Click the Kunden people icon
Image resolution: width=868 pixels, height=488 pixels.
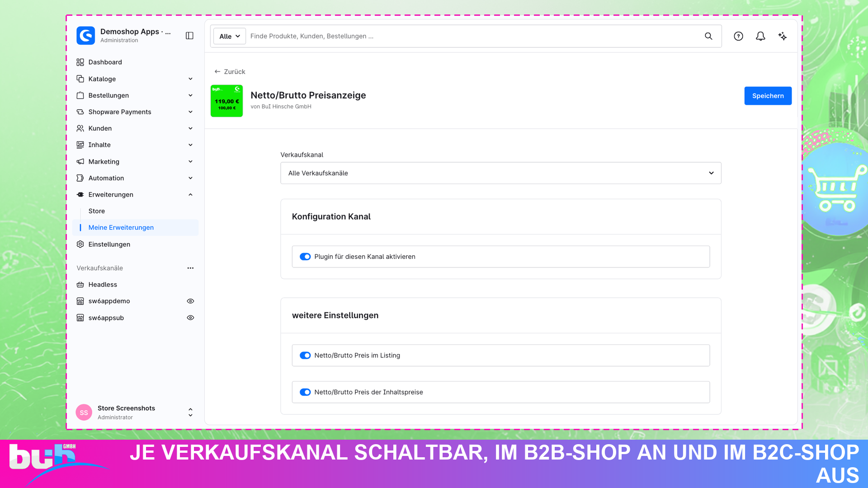click(x=80, y=128)
